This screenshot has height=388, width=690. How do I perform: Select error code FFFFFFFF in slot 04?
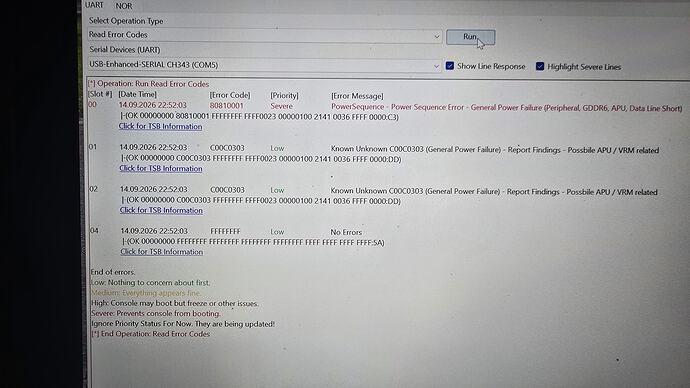(225, 231)
